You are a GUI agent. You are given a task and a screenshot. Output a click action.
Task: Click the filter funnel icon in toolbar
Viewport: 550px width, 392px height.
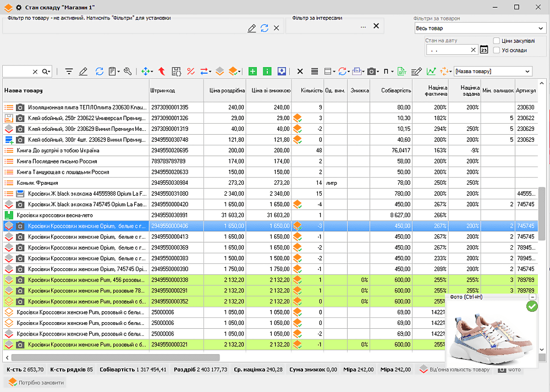tap(69, 71)
